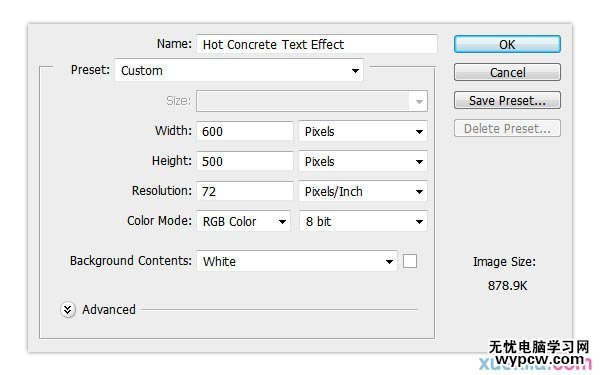
Task: Click the background color swatch box
Action: coord(410,261)
